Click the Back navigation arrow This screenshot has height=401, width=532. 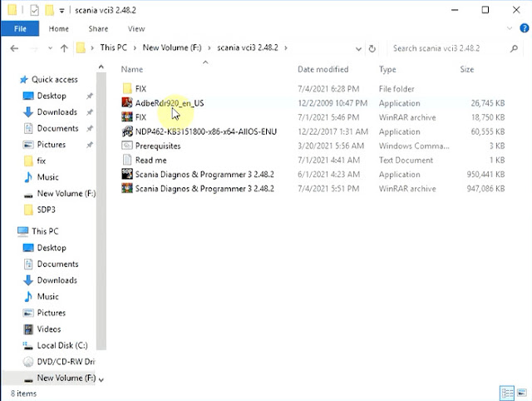14,48
